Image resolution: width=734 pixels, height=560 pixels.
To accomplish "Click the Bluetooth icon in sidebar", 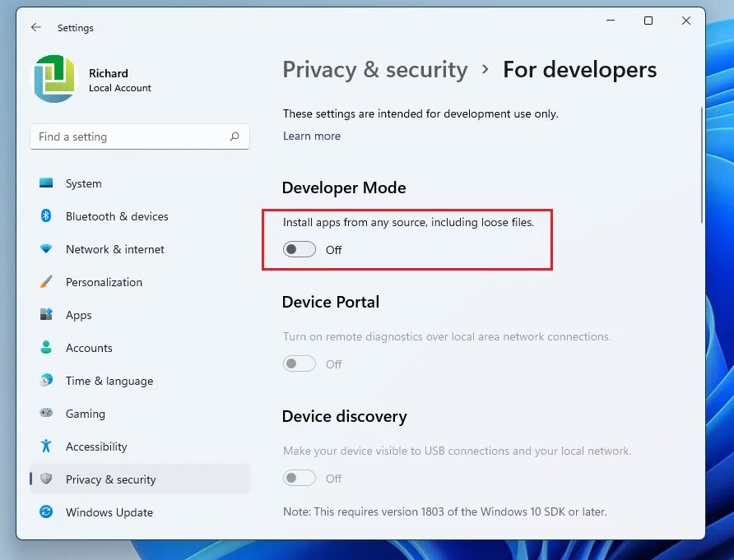I will pyautogui.click(x=46, y=215).
